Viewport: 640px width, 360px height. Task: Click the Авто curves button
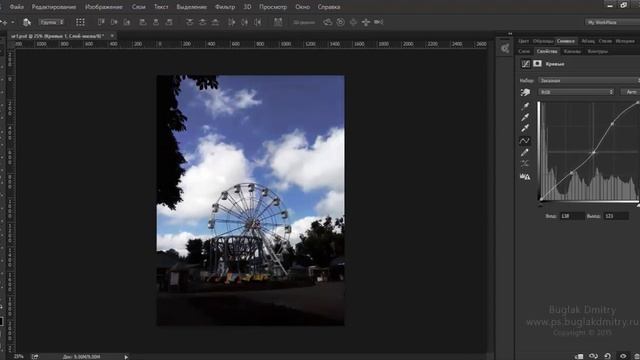631,92
